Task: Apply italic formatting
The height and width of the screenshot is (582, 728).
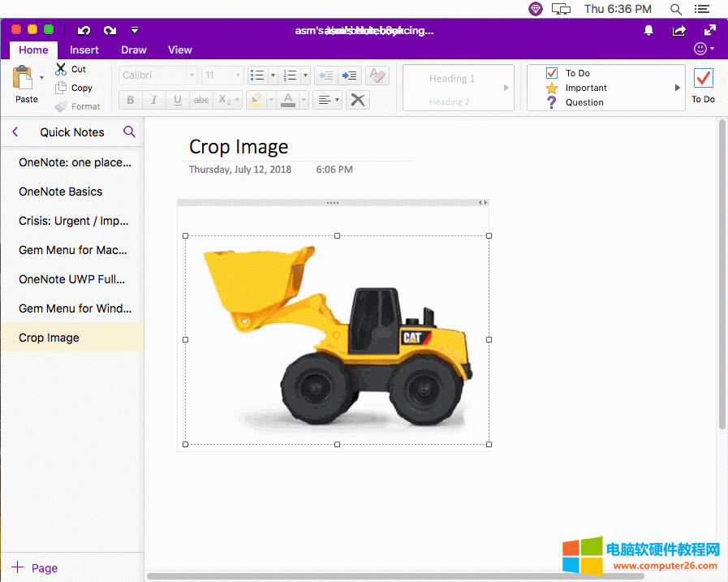Action: pos(153,99)
